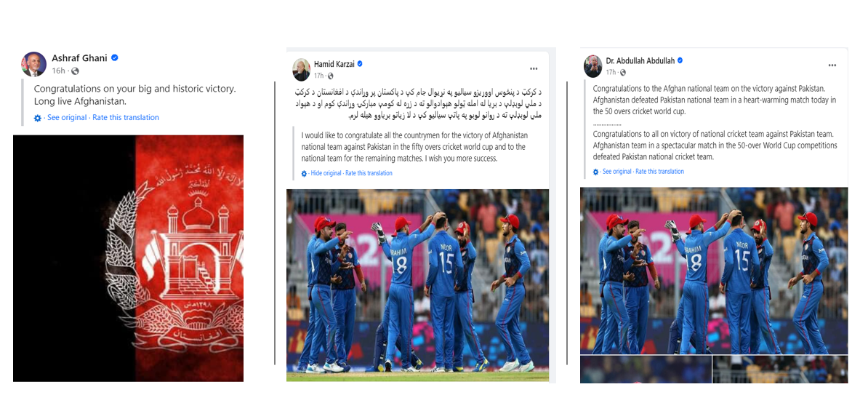868x419 pixels.
Task: Open the Ashraf Ghani profile name link
Action: pyautogui.click(x=80, y=57)
